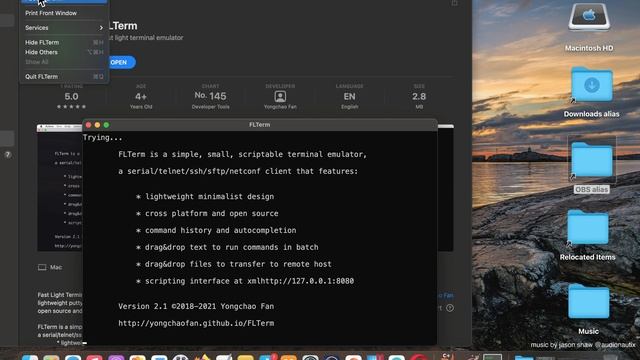Click the five-star rating row under 5.0
Screen dimensions: 640x360
tap(71, 107)
